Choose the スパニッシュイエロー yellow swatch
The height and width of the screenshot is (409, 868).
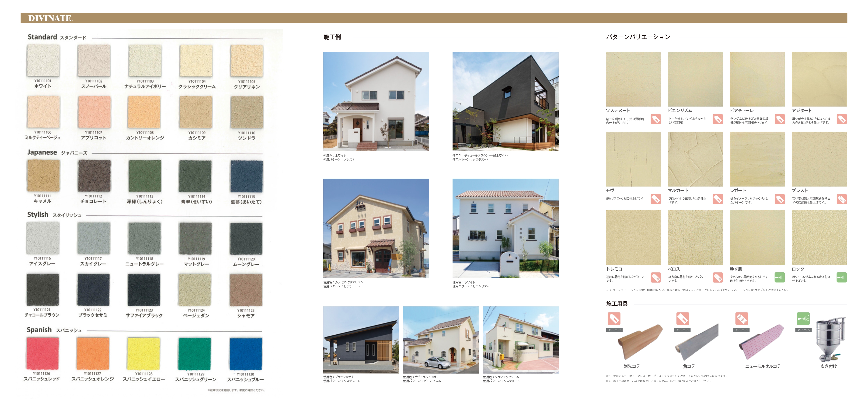[143, 354]
